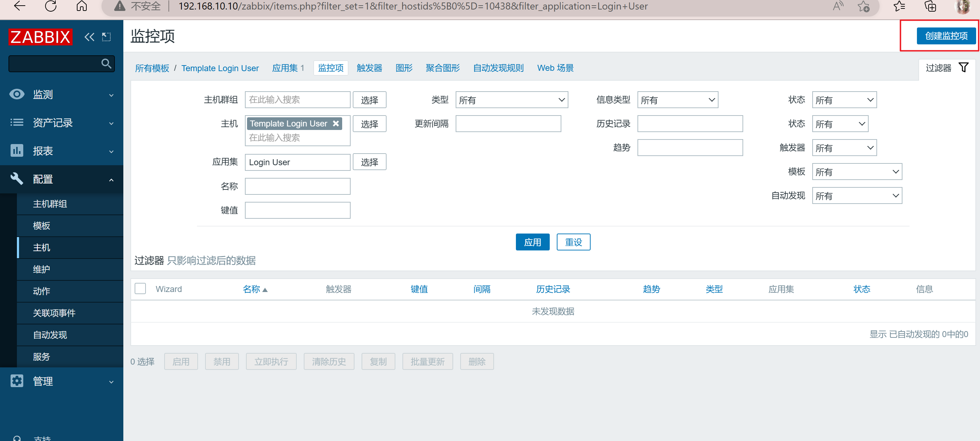The width and height of the screenshot is (980, 441).
Task: Expand the 报表 sidebar menu
Action: (x=62, y=150)
